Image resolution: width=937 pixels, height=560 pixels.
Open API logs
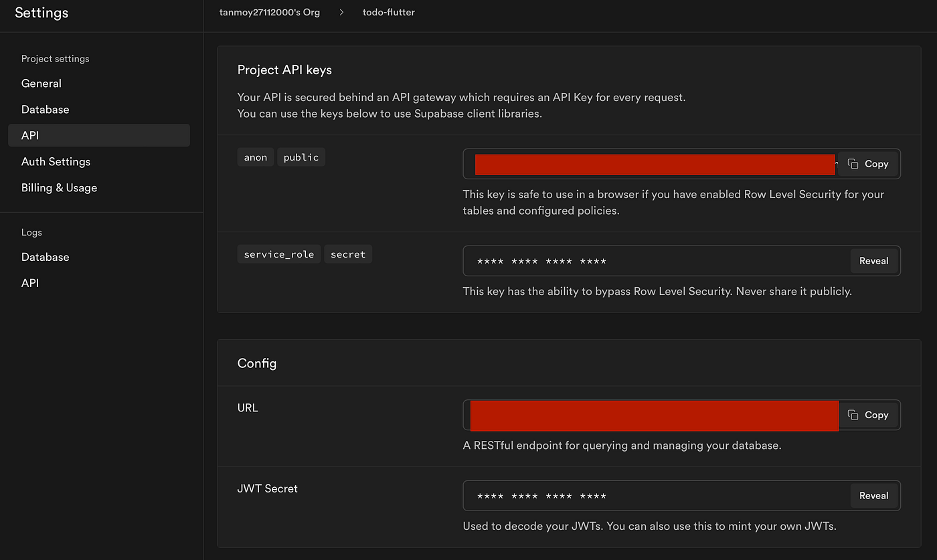tap(30, 283)
